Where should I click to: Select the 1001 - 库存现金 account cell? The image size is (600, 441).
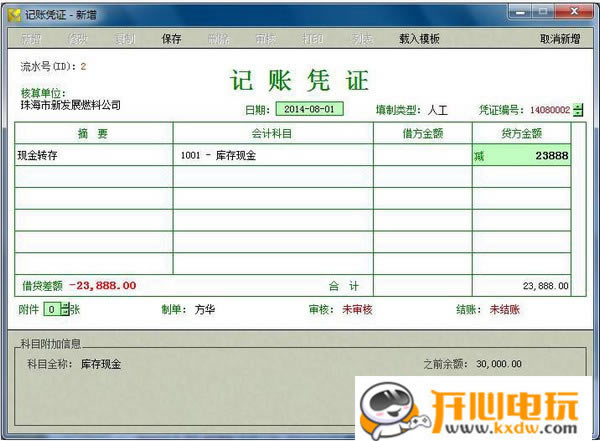272,156
